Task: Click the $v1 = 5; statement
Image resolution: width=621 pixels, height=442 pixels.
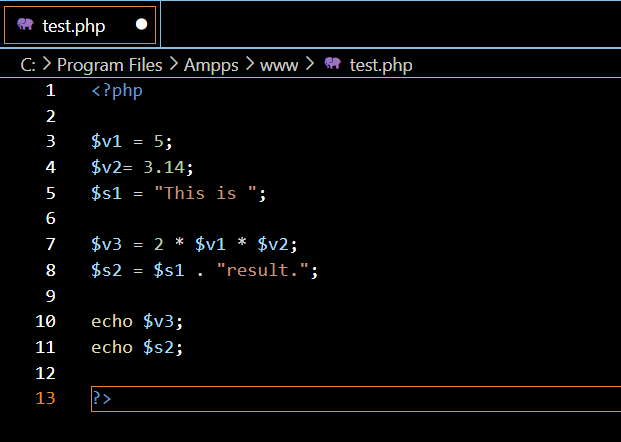Action: pos(132,141)
